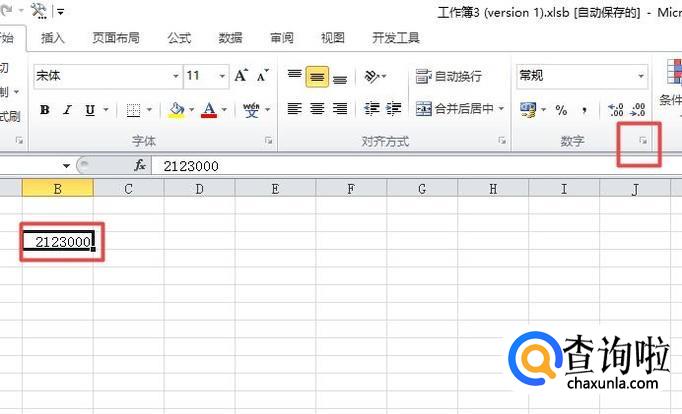682x414 pixels.
Task: Open the name box dropdown arrow
Action: [66, 166]
